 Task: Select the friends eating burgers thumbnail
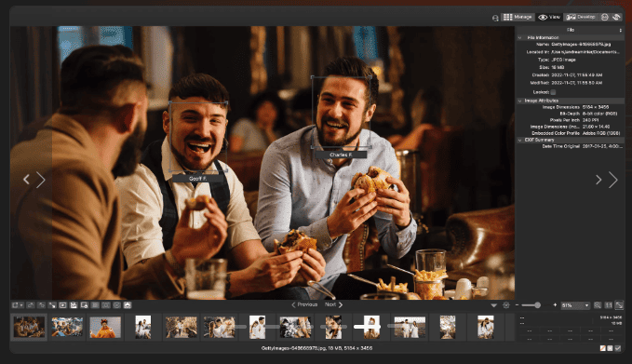[29, 327]
